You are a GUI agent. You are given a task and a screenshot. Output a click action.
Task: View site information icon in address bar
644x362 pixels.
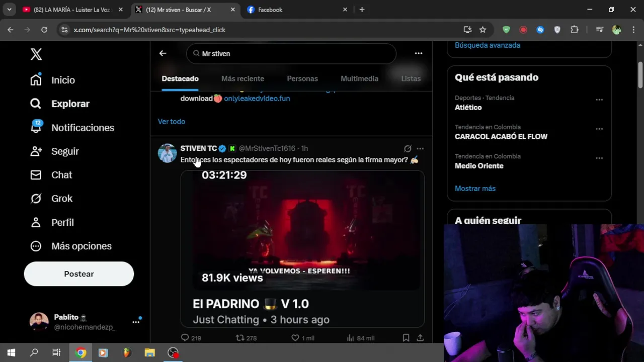64,30
